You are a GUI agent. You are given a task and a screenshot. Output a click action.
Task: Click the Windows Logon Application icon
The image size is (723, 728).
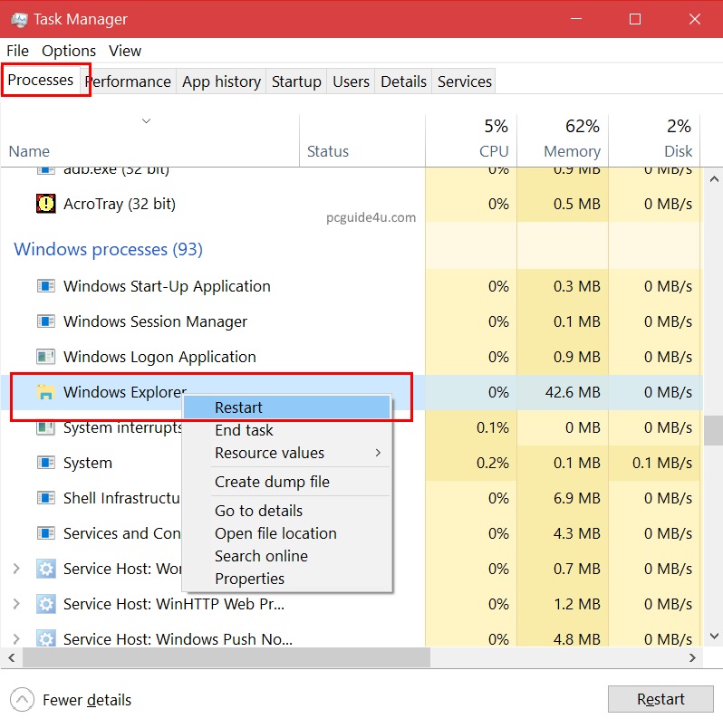[45, 357]
